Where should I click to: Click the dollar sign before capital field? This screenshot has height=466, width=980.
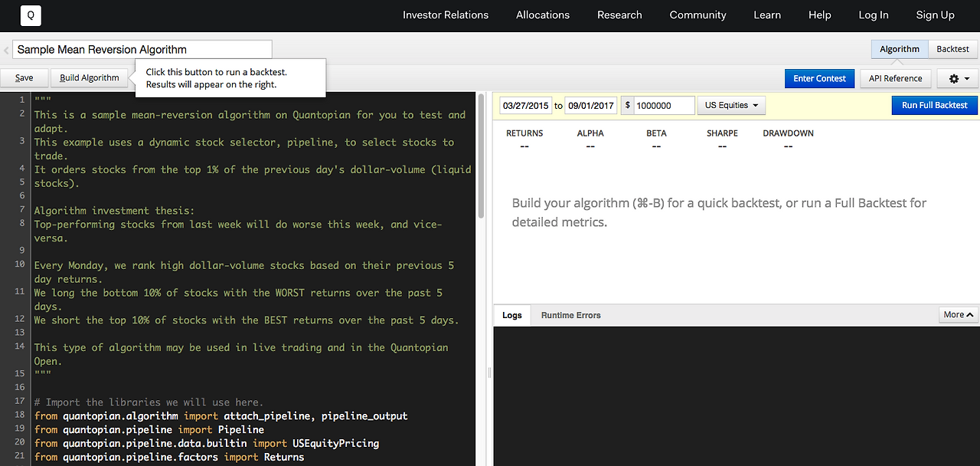628,106
